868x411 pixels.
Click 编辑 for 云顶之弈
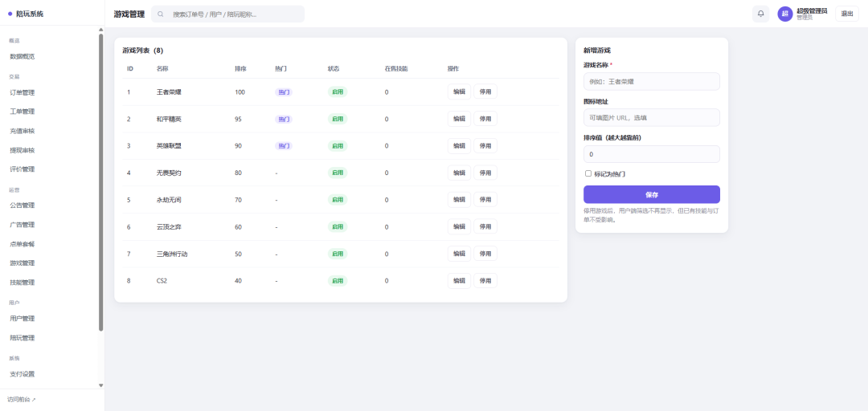(x=459, y=226)
